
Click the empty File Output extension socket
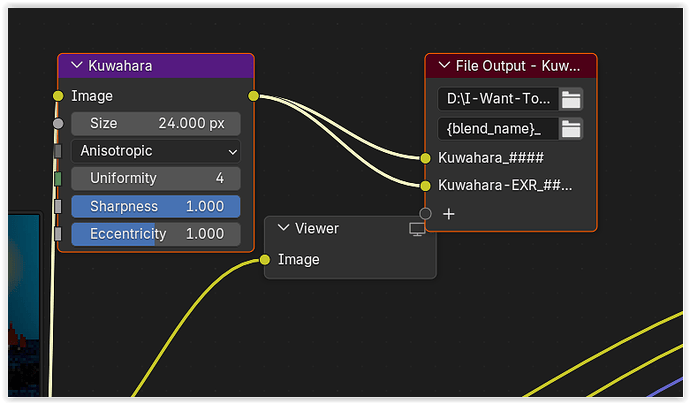pos(425,214)
